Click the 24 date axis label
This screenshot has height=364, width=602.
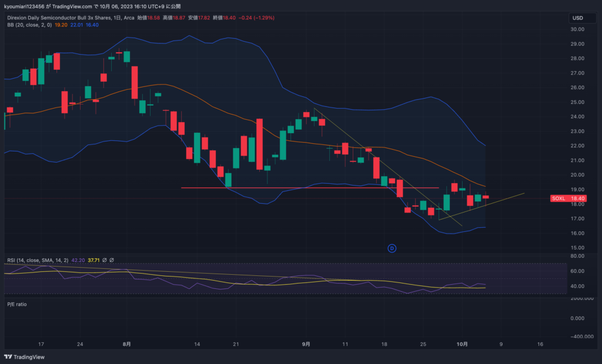80,344
